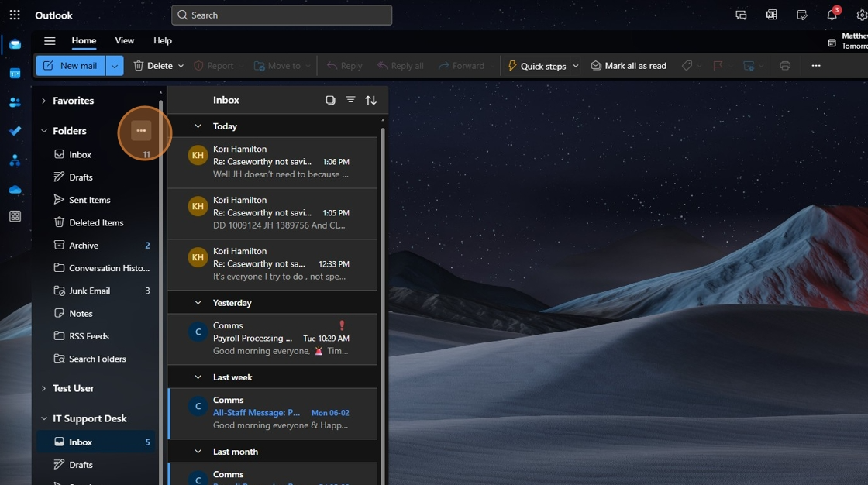Open the Sent Items folder
The width and height of the screenshot is (868, 485).
[x=96, y=200]
